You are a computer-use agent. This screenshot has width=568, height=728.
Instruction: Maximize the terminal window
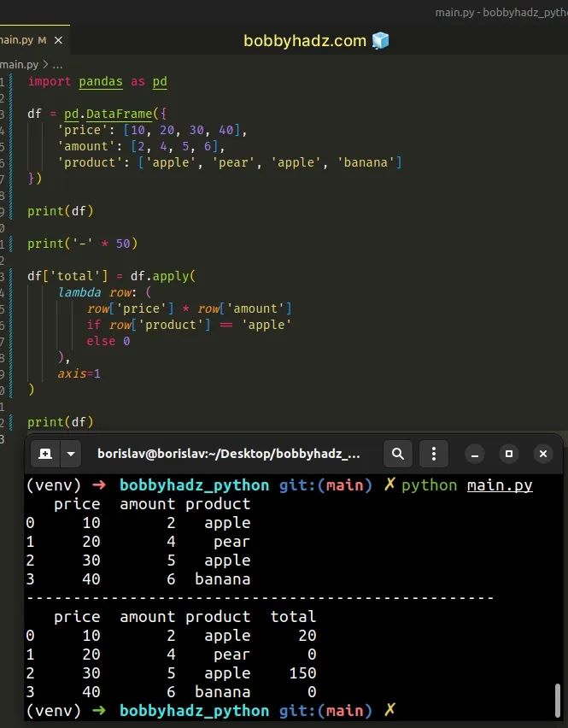coord(508,454)
